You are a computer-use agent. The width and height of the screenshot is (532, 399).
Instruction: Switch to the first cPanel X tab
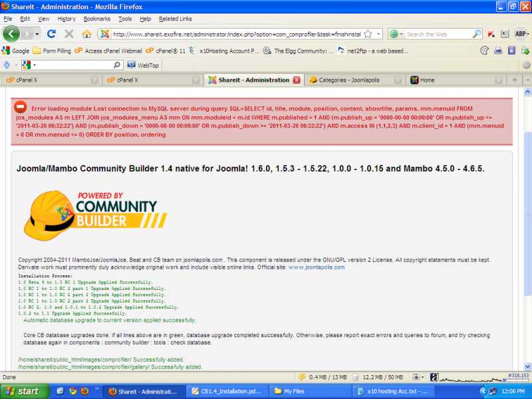pos(51,80)
